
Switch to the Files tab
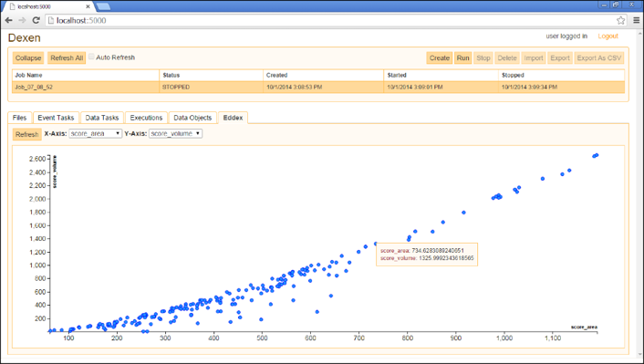[19, 118]
